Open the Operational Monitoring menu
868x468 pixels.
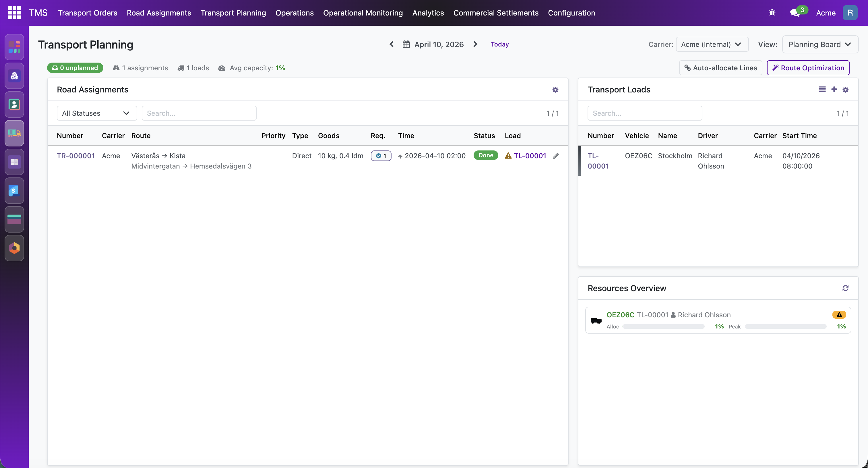click(x=363, y=13)
